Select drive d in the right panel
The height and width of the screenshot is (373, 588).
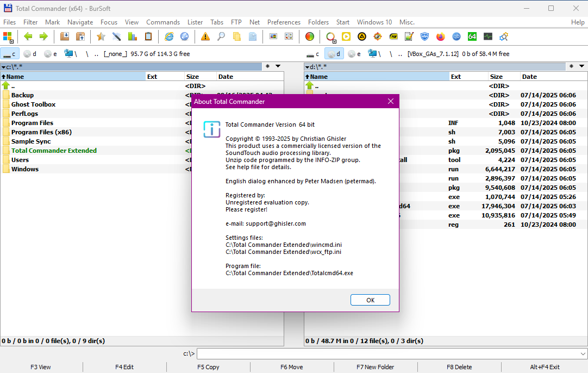pyautogui.click(x=334, y=54)
